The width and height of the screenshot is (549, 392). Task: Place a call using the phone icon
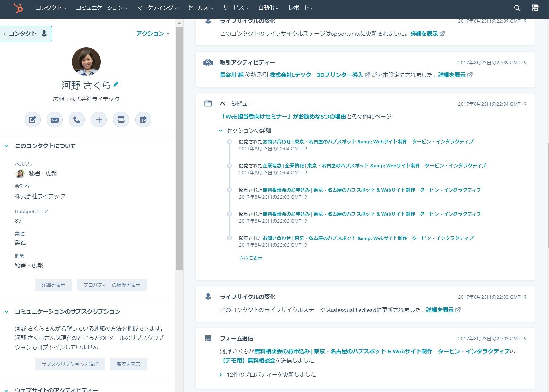(77, 120)
